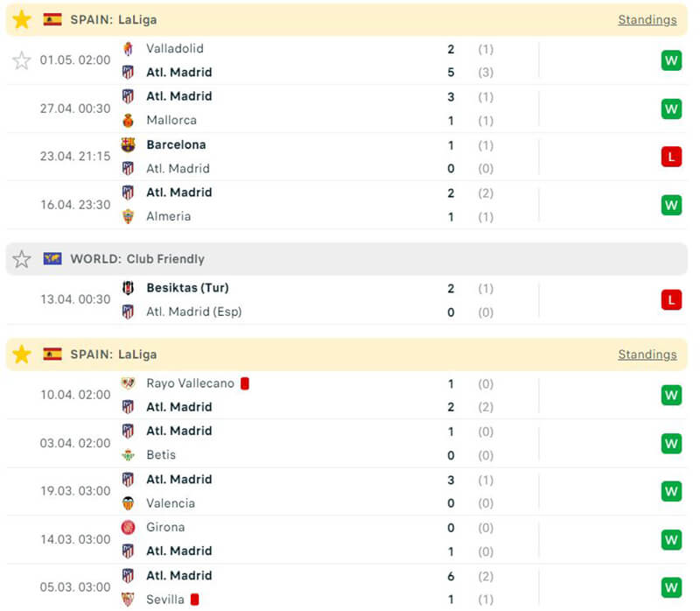The height and width of the screenshot is (611, 700).
Task: Open the top LaLiga Standings link
Action: point(647,19)
